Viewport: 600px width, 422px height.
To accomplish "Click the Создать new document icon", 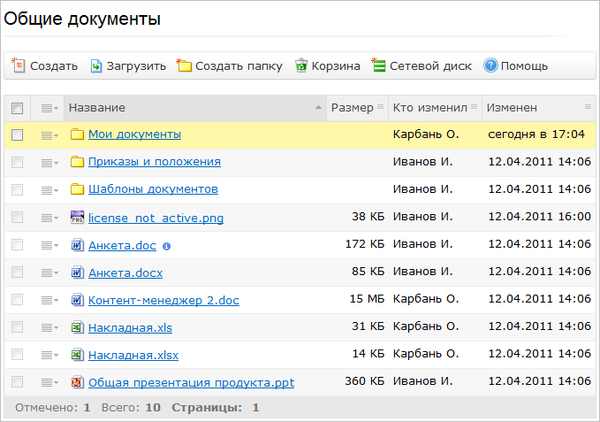I will [x=18, y=66].
